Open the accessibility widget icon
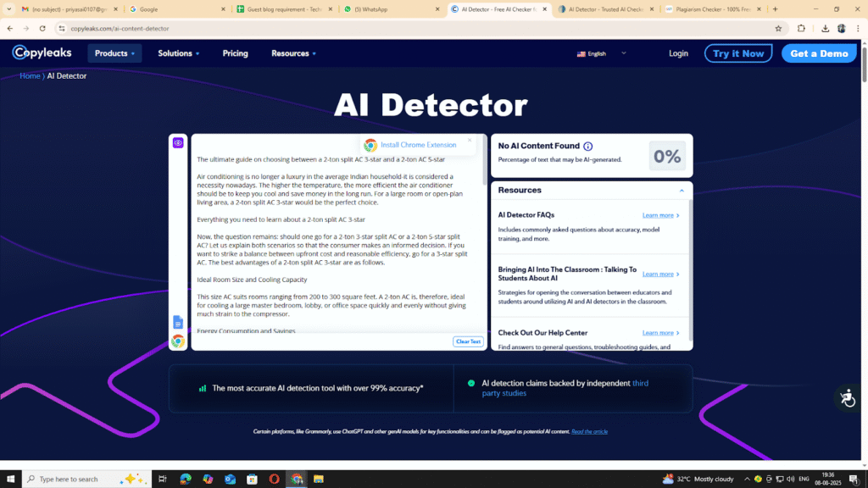Screen dimensions: 868x488 click(847, 398)
